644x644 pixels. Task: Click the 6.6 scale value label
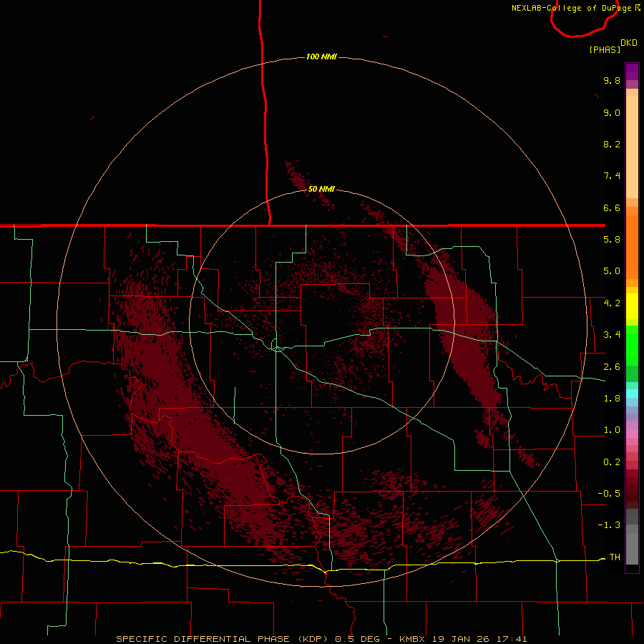tap(612, 208)
